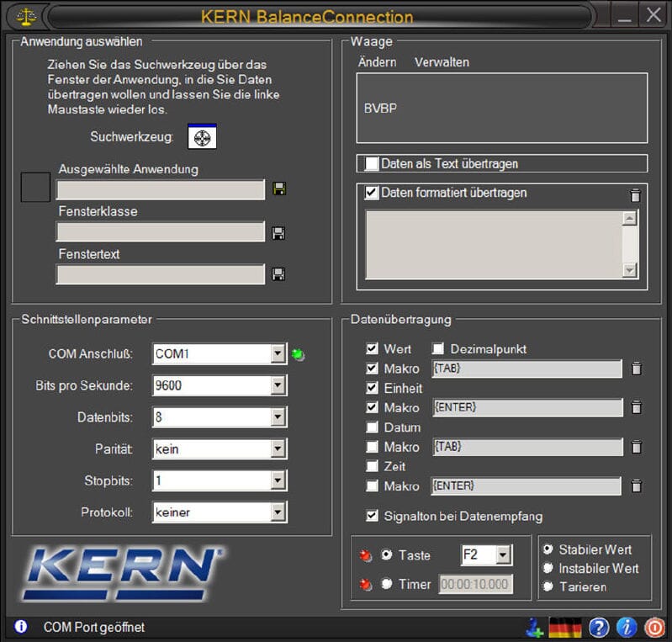Open the Taste F2 key dropdown
Image resolution: width=672 pixels, height=642 pixels.
(503, 555)
